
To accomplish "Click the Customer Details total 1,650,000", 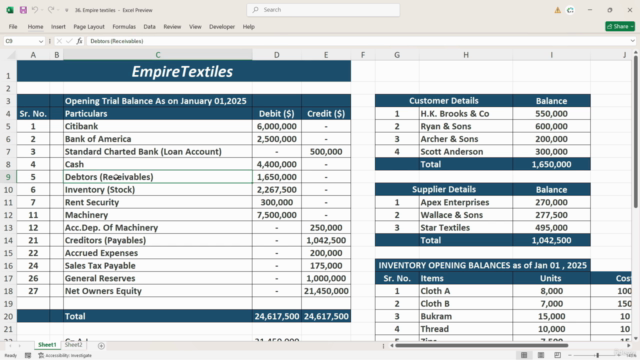I will 551,164.
